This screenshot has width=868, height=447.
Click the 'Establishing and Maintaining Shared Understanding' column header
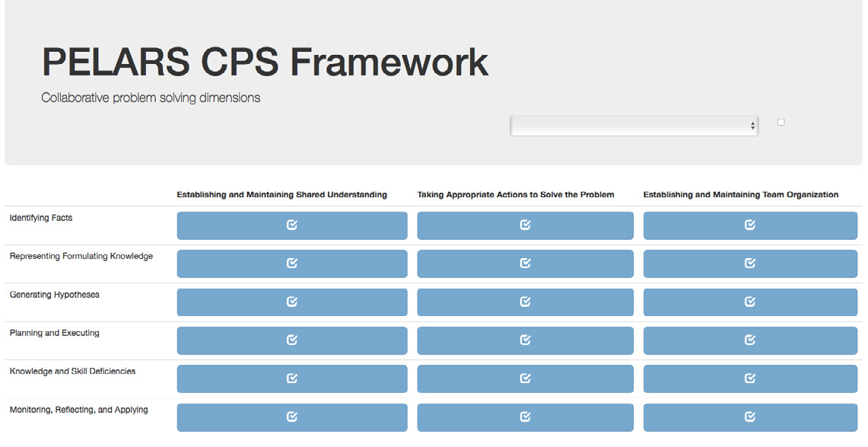281,194
